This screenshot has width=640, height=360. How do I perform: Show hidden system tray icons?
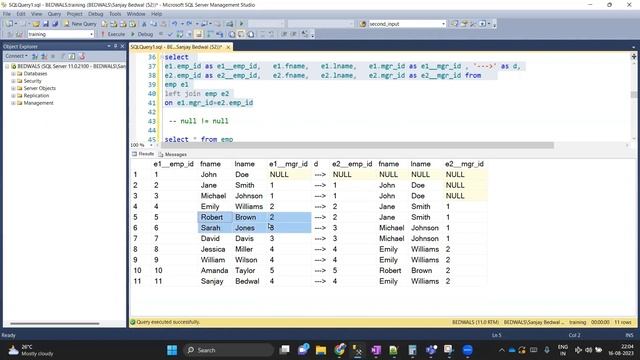point(501,350)
